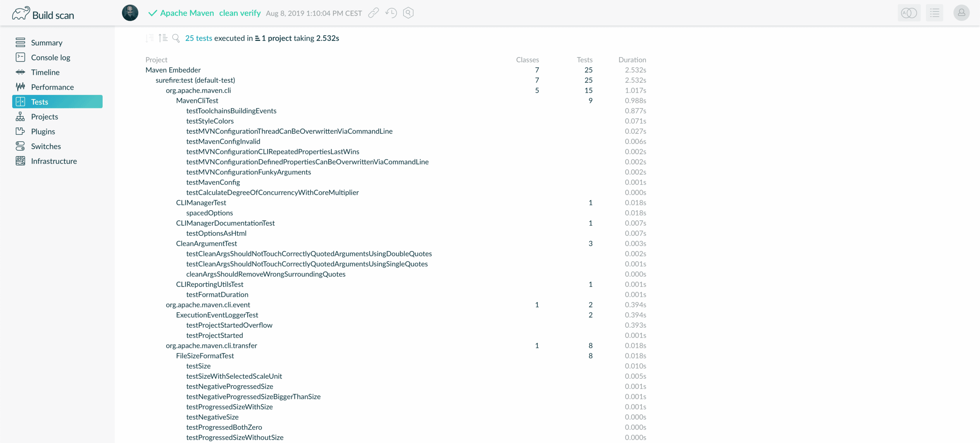
Task: Select the testProjectStartedOverflow test row
Action: point(229,325)
